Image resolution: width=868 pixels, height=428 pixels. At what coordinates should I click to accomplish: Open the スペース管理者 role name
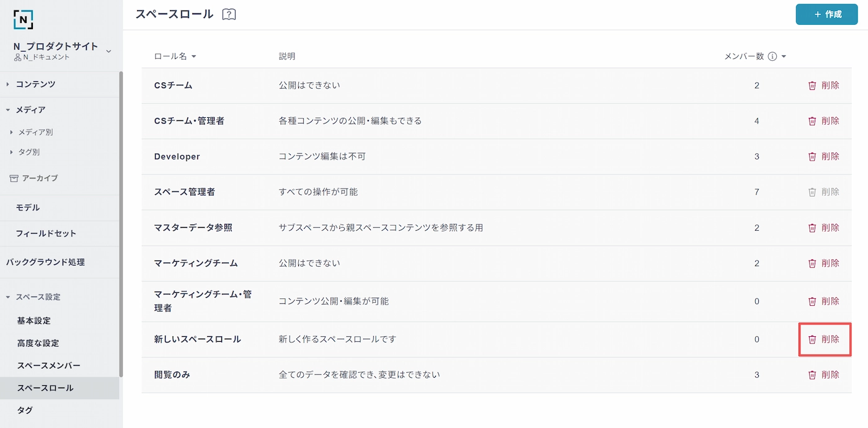[x=185, y=192]
